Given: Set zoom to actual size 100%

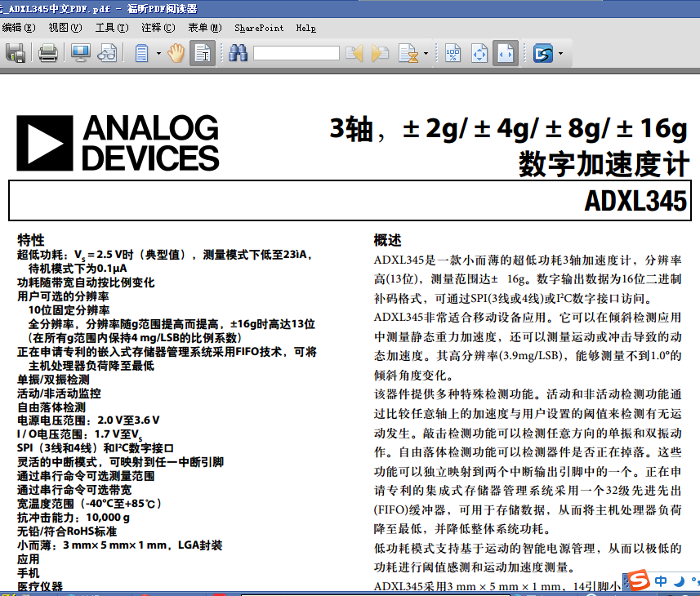Looking at the screenshot, I should point(453,54).
